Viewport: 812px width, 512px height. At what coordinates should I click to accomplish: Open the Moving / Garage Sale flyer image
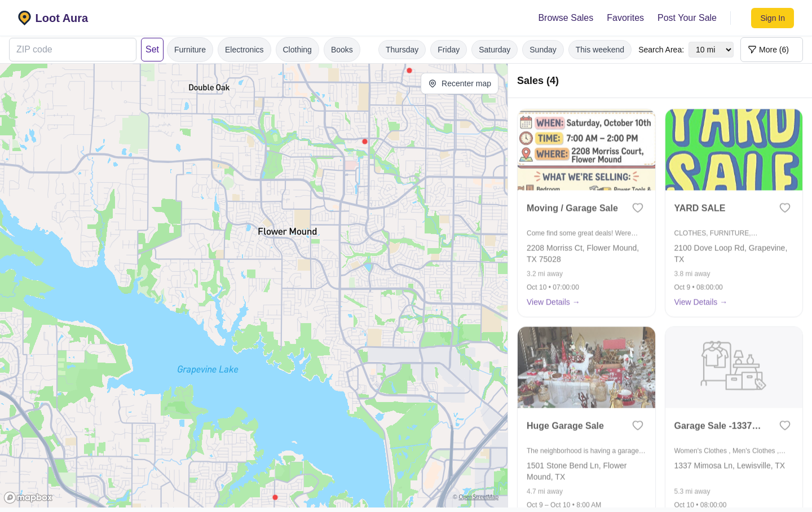(x=586, y=150)
